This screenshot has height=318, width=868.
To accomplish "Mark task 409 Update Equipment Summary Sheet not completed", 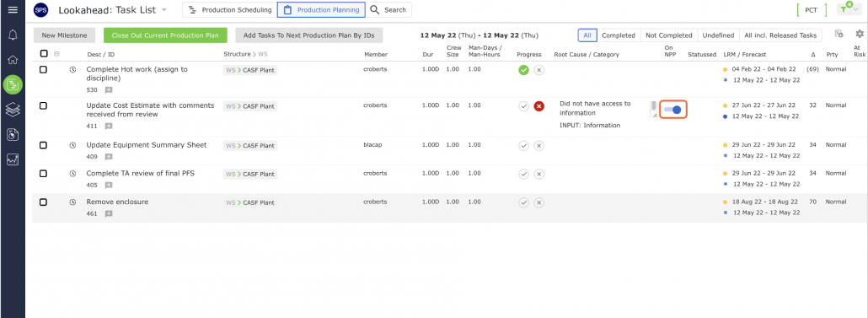I will click(x=539, y=146).
